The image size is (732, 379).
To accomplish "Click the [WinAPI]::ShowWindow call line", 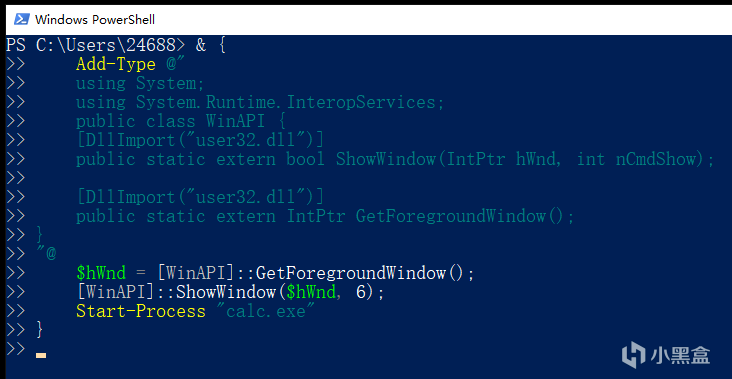I will point(230,292).
